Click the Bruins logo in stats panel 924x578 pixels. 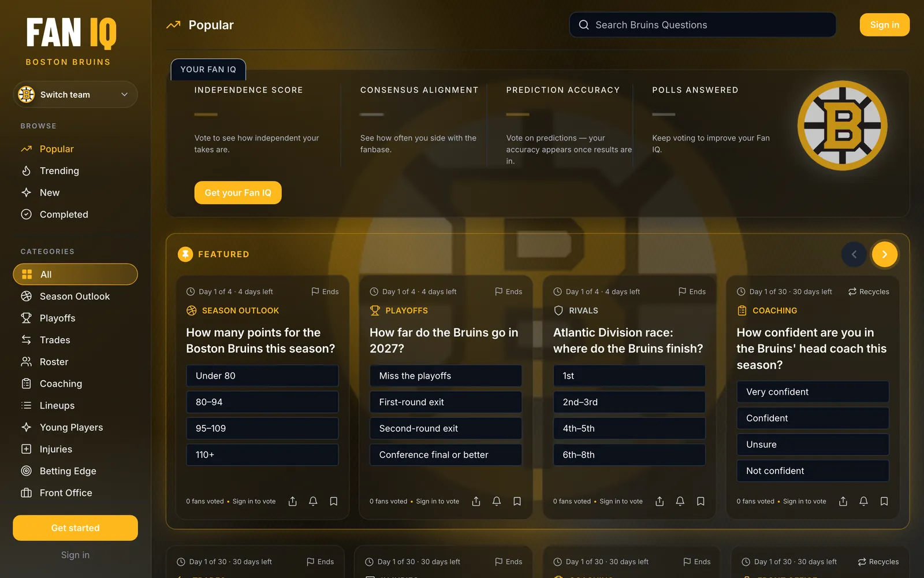pos(843,125)
